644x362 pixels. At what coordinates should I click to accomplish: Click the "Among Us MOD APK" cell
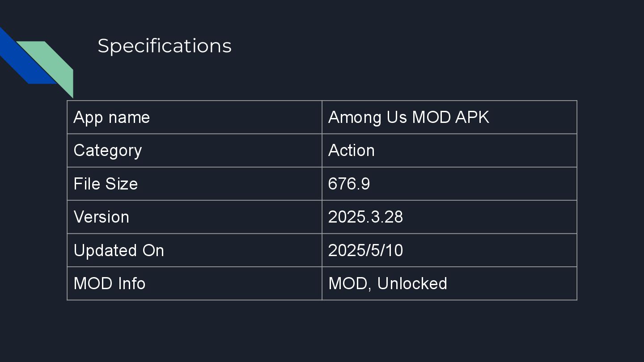coord(408,118)
